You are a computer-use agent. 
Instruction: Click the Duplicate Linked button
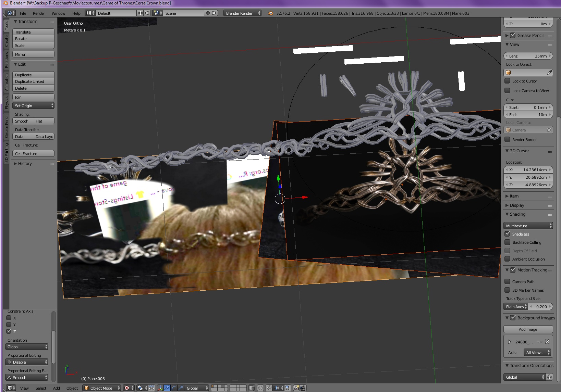[x=33, y=81]
